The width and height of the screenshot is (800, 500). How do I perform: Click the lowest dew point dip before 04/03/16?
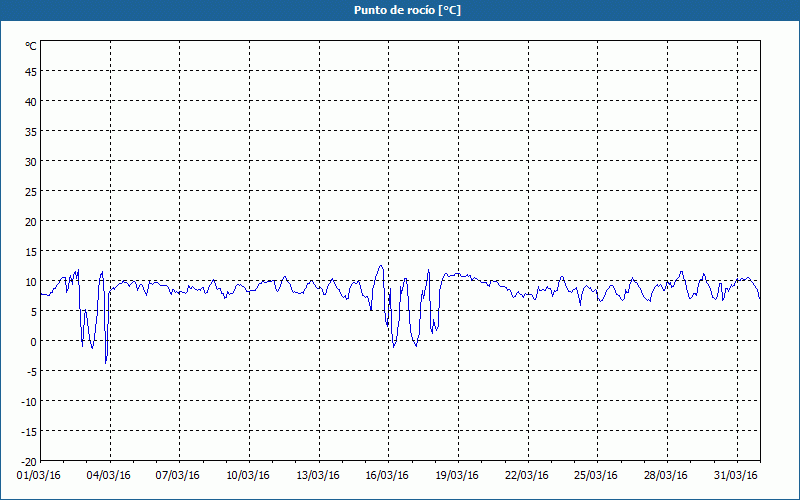coord(106,363)
